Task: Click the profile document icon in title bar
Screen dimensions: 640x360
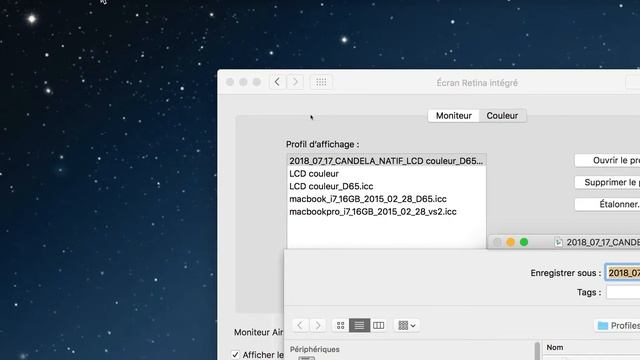Action: point(559,242)
